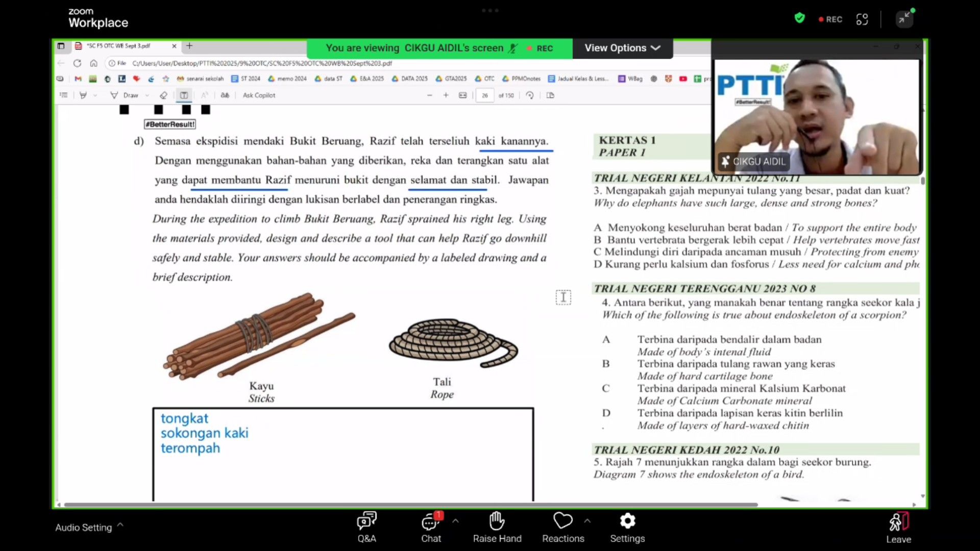Click the vertical scrollbar of the shared screen
The height and width of the screenshot is (551, 980).
(923, 181)
